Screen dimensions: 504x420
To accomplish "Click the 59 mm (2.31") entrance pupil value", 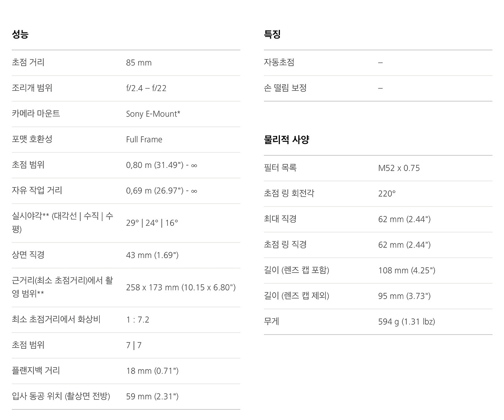I will tap(152, 396).
